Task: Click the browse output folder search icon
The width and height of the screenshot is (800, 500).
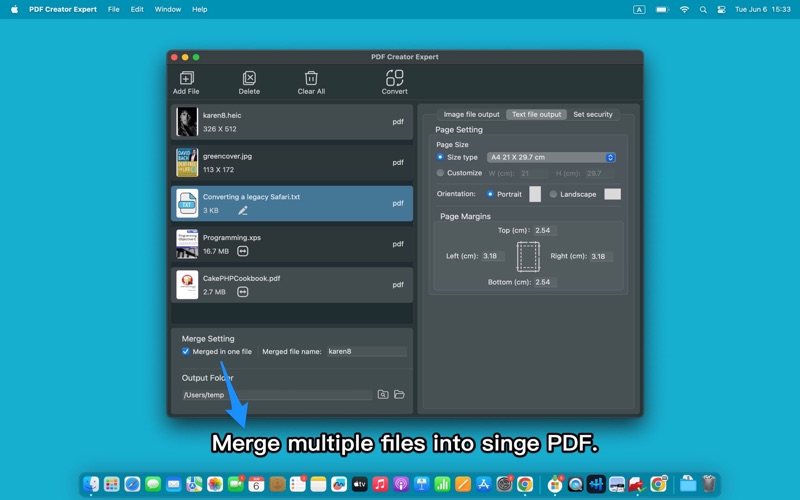Action: tap(383, 394)
